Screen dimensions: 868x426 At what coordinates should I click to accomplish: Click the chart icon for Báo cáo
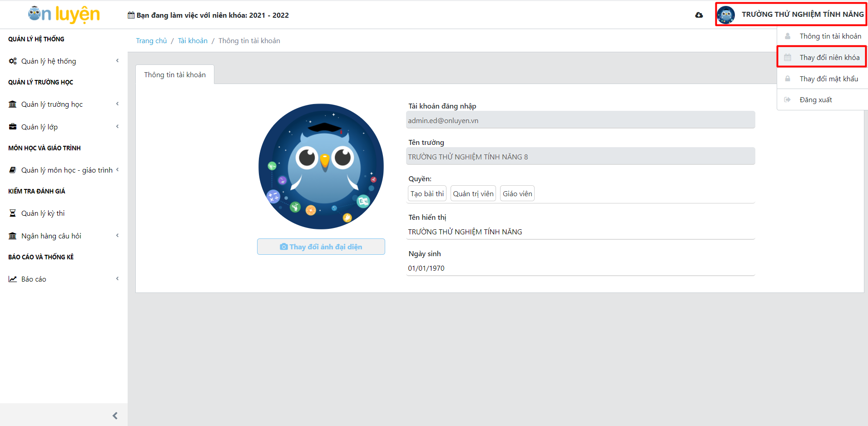click(13, 279)
